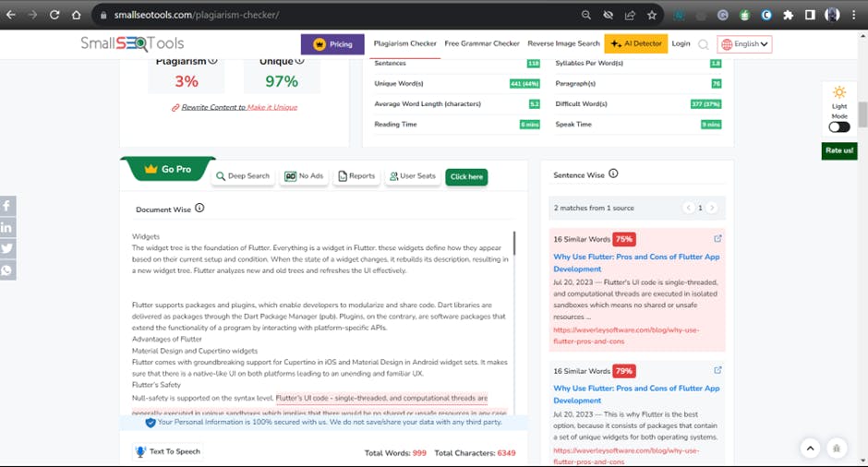This screenshot has height=467, width=868.
Task: Open Free Grammar Checker menu item
Action: [482, 43]
